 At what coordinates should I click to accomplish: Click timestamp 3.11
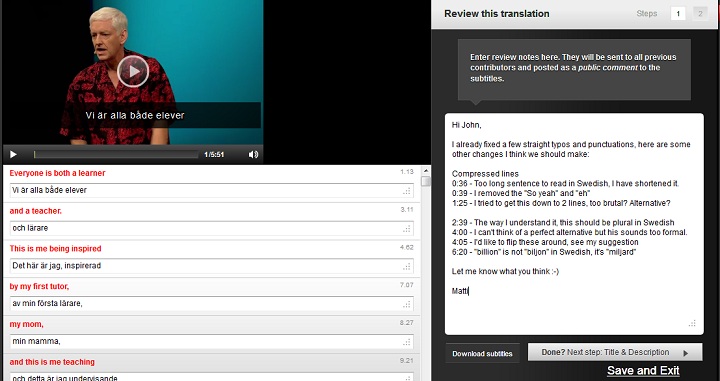[406, 209]
